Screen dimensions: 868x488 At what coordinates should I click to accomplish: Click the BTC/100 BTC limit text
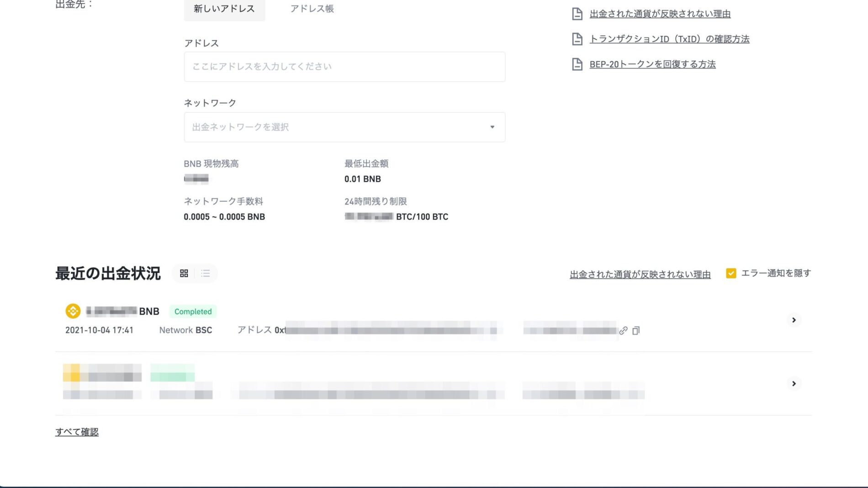tap(422, 217)
